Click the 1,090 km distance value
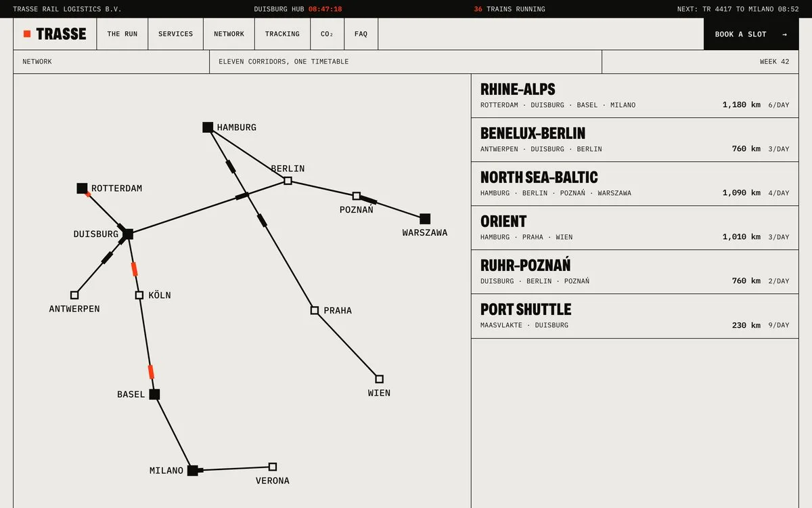The width and height of the screenshot is (812, 508). [x=742, y=193]
